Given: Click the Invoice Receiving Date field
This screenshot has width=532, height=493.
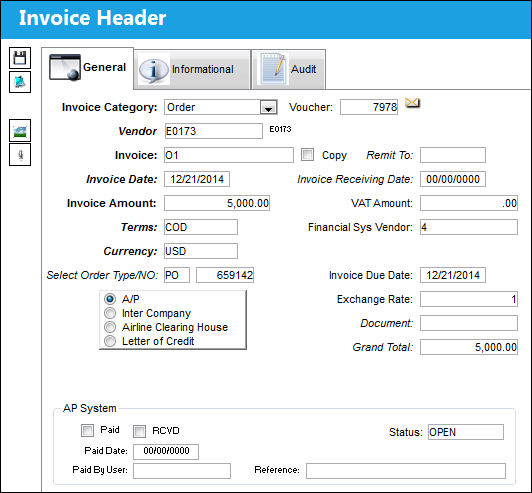Looking at the screenshot, I should pyautogui.click(x=453, y=179).
